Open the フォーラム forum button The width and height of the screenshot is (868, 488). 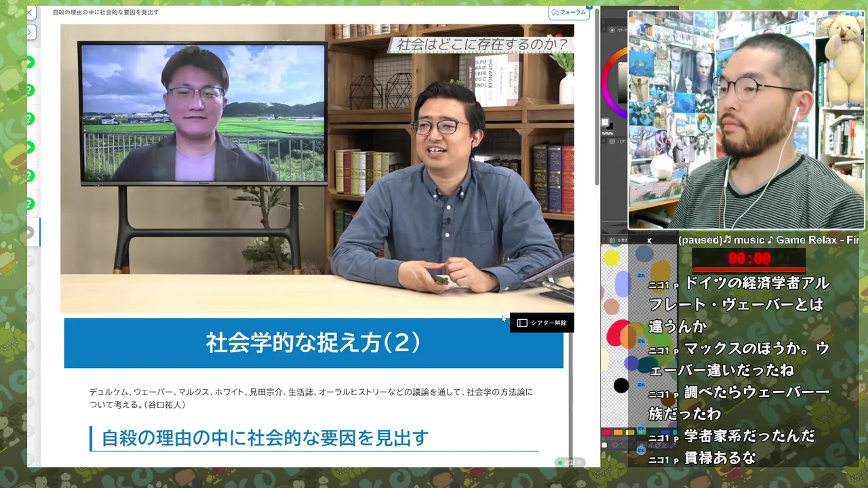569,12
